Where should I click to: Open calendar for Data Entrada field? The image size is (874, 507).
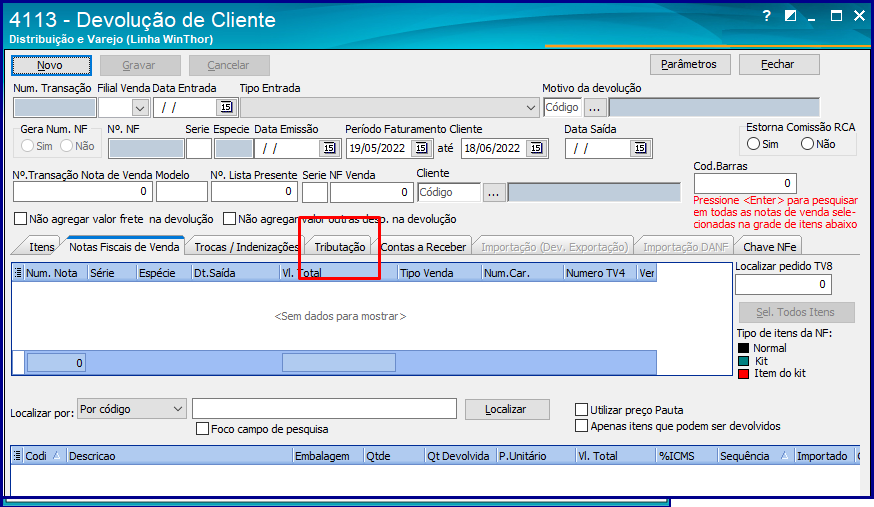point(226,107)
